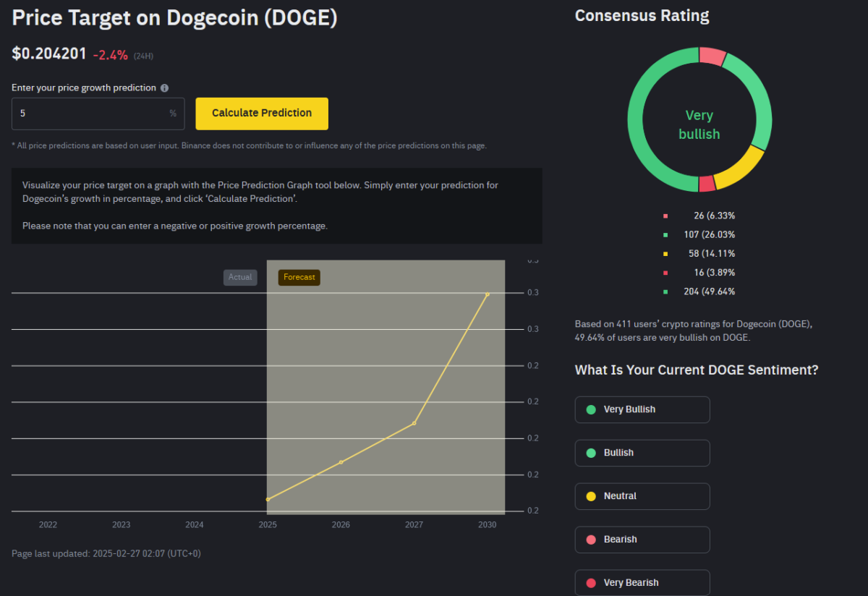Choose the Neutral sentiment option
The height and width of the screenshot is (596, 868).
tap(642, 496)
